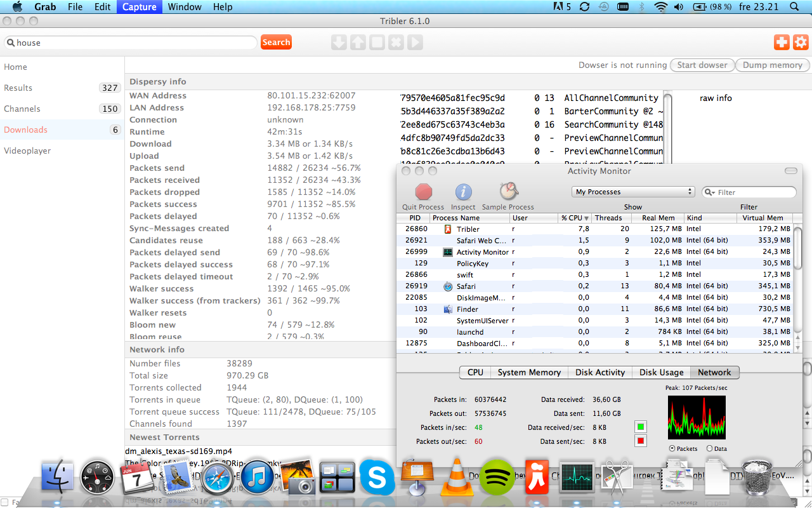
Task: Click the Grab scissors icon in dock
Action: (617, 477)
